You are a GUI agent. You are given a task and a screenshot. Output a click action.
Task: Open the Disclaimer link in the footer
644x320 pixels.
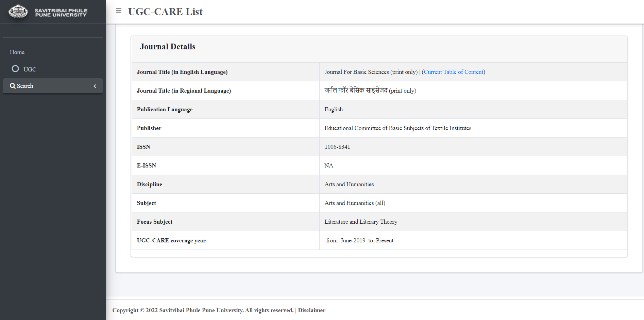(311, 310)
